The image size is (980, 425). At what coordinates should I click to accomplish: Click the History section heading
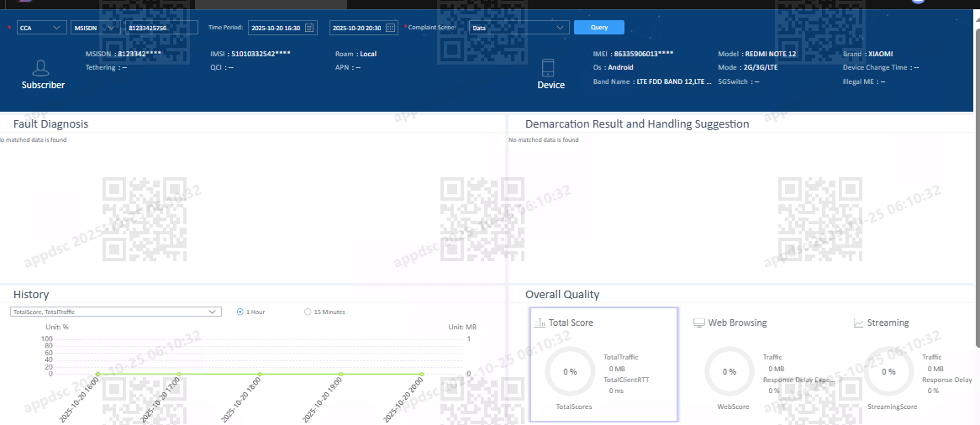[31, 294]
